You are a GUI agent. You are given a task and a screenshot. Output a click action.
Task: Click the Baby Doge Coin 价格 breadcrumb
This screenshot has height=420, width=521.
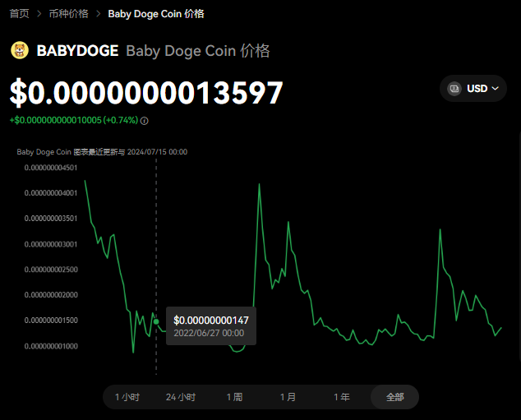click(x=156, y=14)
